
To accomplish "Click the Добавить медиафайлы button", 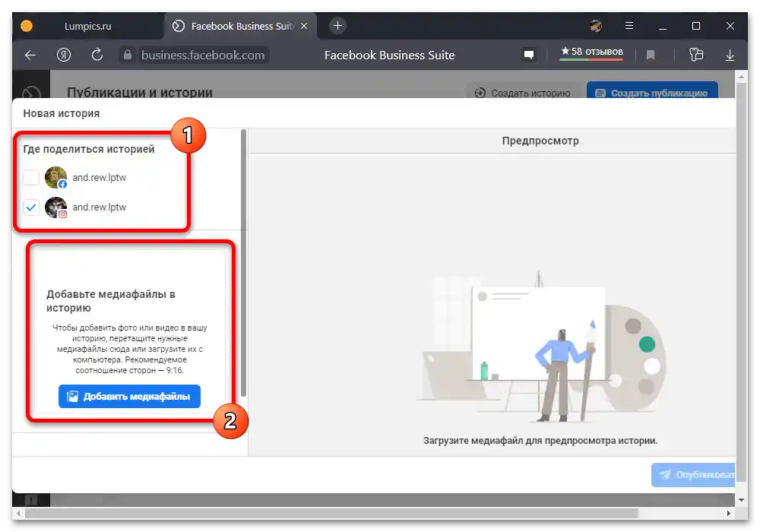I will (x=129, y=396).
